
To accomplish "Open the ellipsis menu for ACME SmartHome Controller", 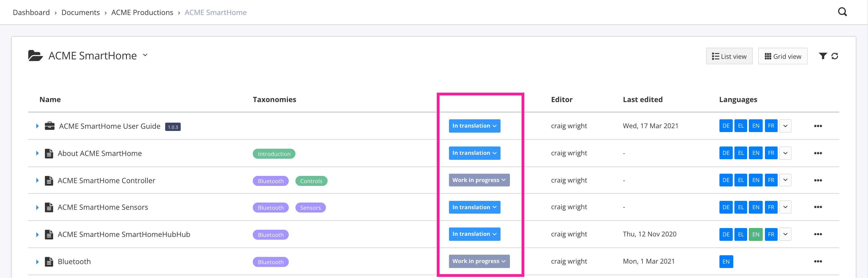I will coord(818,180).
